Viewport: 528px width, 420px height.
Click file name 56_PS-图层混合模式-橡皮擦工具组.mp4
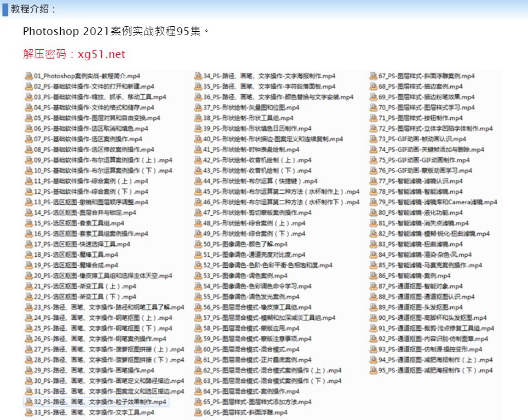pyautogui.click(x=257, y=307)
